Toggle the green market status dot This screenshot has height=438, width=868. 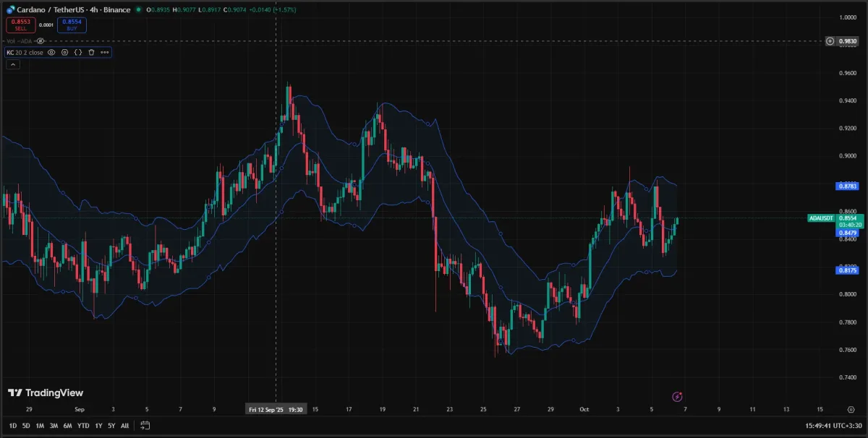138,10
